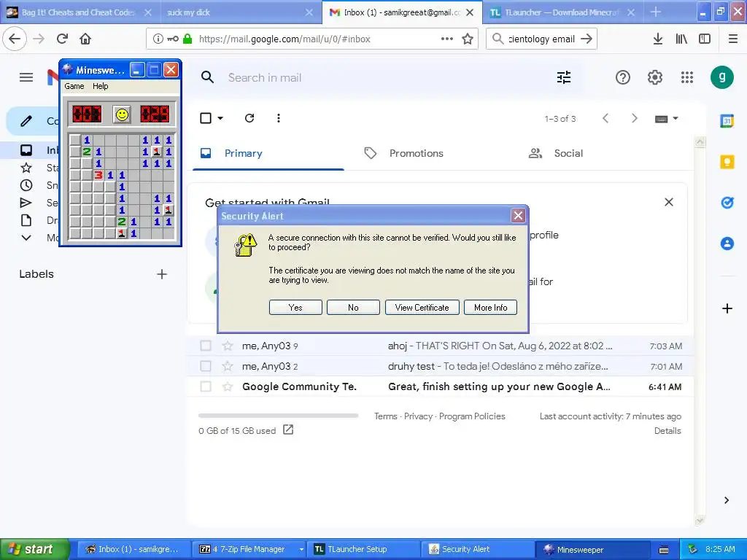The image size is (747, 560).
Task: Open Google Contacts side panel icon
Action: (x=727, y=244)
